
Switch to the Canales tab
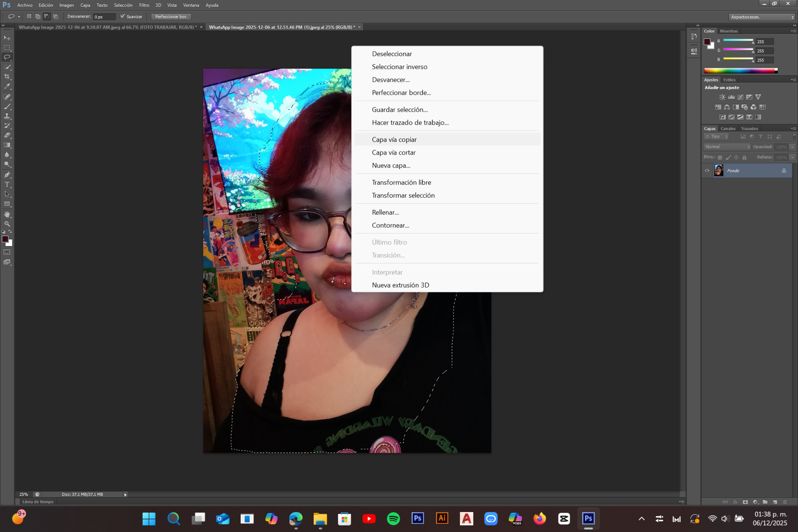pyautogui.click(x=728, y=128)
